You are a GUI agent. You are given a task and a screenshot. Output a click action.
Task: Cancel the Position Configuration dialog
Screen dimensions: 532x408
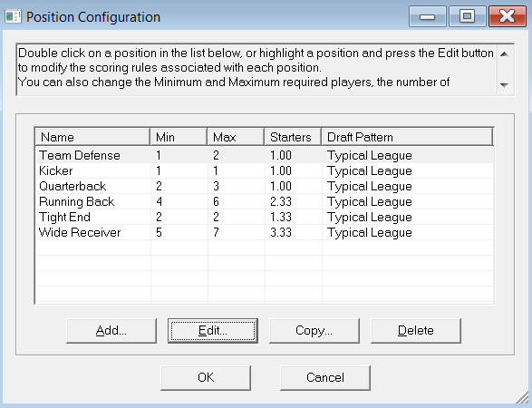coord(325,378)
